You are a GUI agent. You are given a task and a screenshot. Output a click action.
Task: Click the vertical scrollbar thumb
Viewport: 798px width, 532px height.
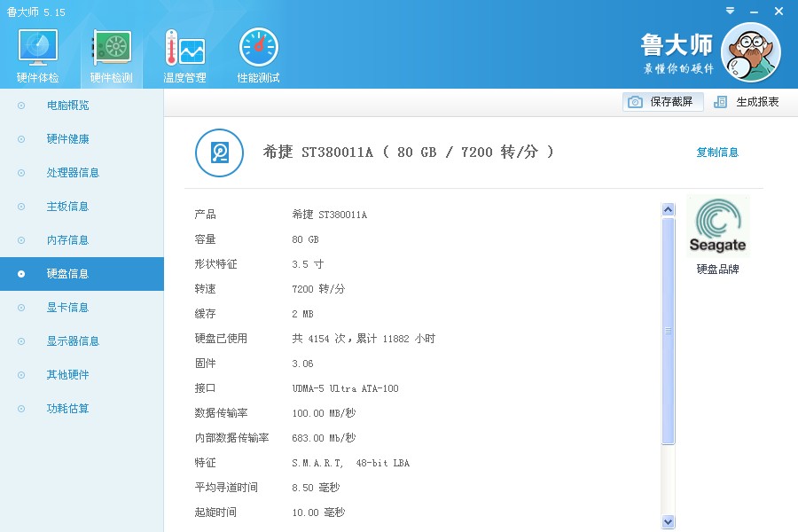(x=669, y=331)
